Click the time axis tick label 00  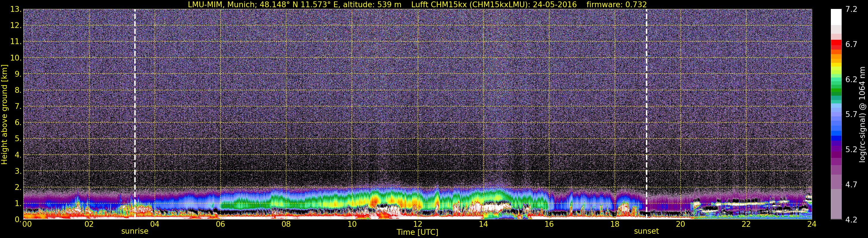click(27, 224)
